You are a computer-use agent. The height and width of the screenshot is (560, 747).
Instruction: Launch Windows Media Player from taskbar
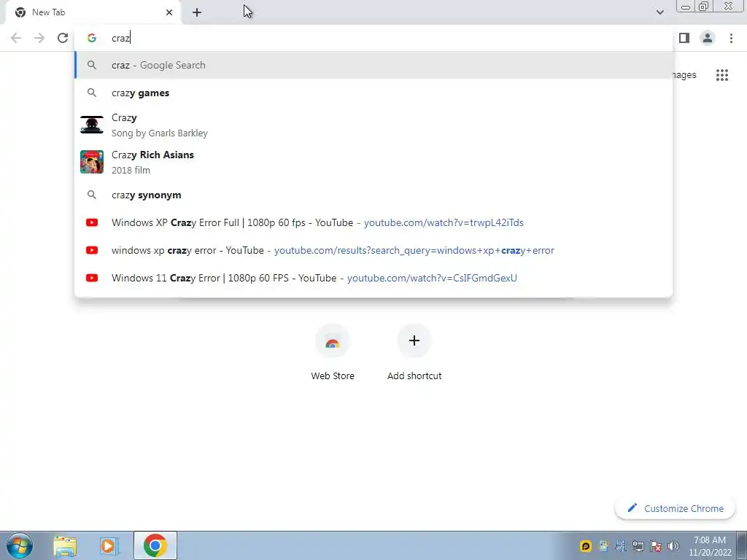[x=109, y=545]
